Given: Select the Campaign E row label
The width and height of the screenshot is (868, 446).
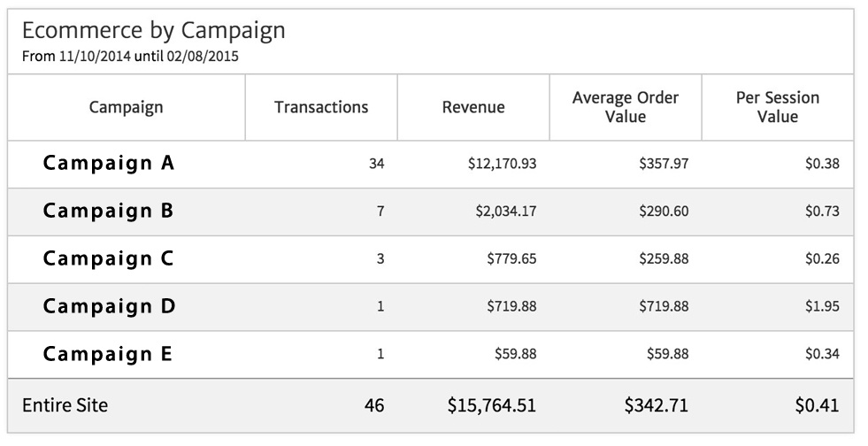Looking at the screenshot, I should coord(109,354).
